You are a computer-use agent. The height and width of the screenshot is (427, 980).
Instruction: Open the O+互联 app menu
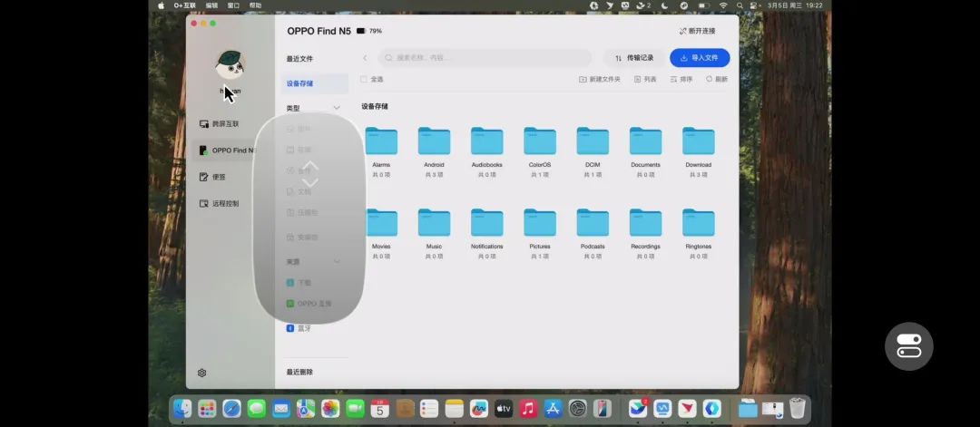(x=184, y=5)
